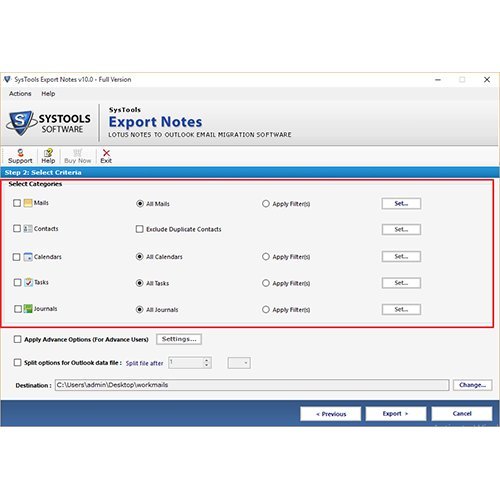The height and width of the screenshot is (500, 500).
Task: Click the Cancel button
Action: pos(462,414)
